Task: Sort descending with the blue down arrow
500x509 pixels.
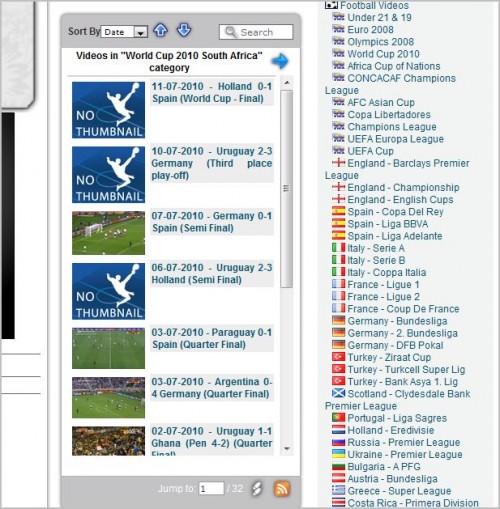Action: (184, 31)
